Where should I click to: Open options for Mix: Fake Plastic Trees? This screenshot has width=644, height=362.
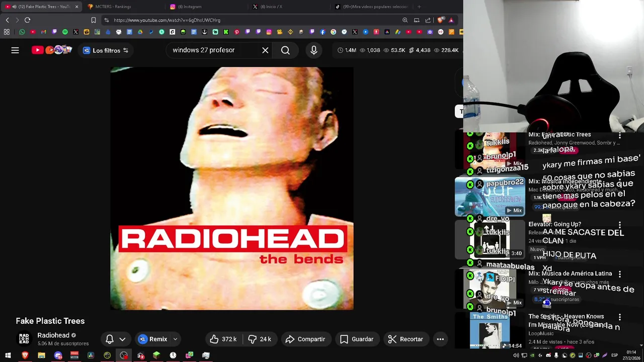(620, 136)
